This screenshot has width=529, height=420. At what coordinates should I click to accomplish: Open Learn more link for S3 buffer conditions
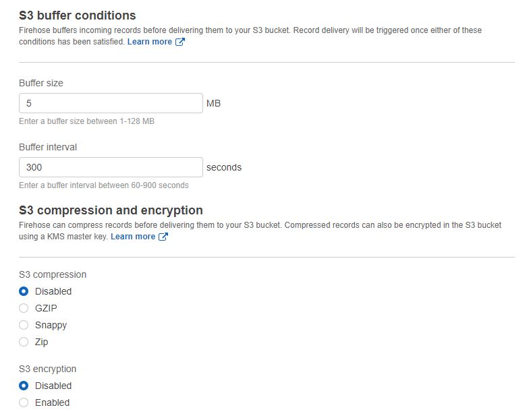pyautogui.click(x=149, y=42)
